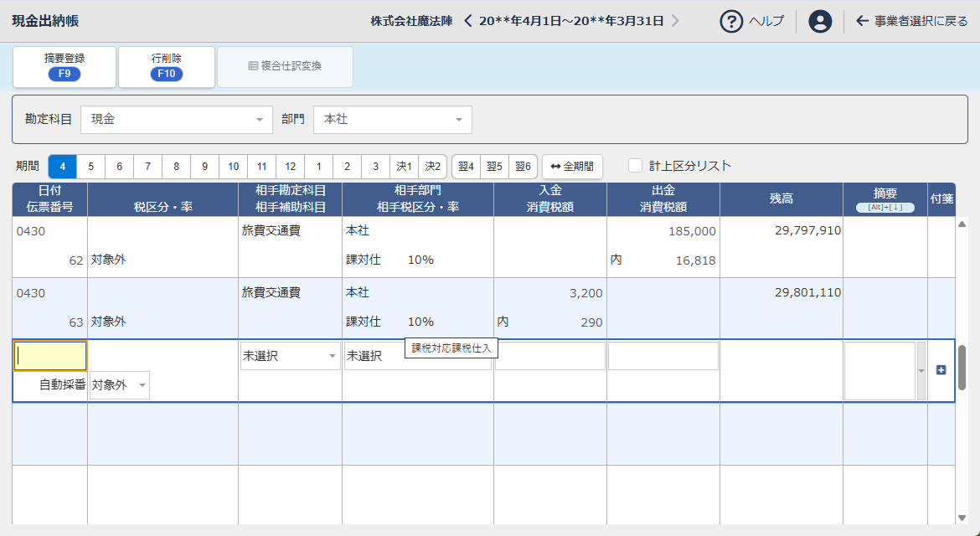980x536 pixels.
Task: Click the 摘要登録 F9 button
Action: tap(64, 66)
